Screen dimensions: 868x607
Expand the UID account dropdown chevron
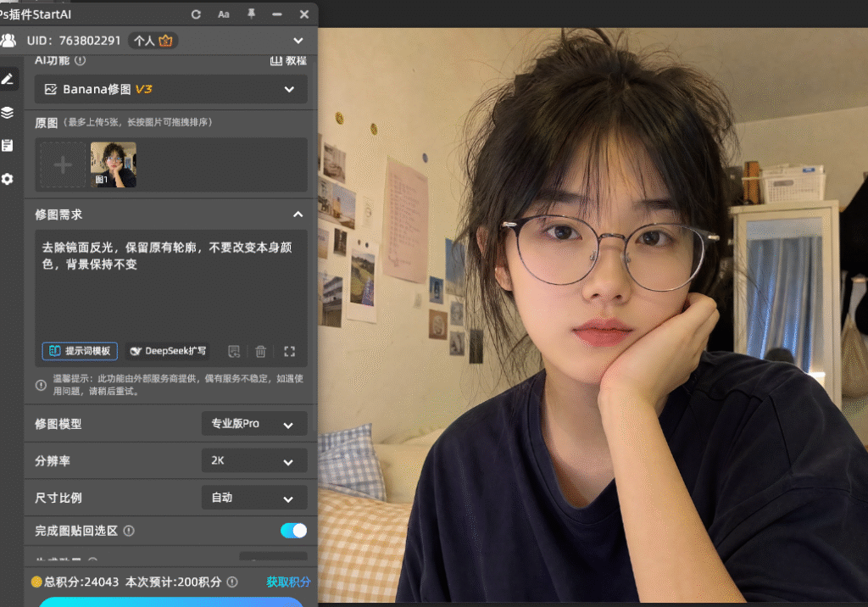point(298,41)
